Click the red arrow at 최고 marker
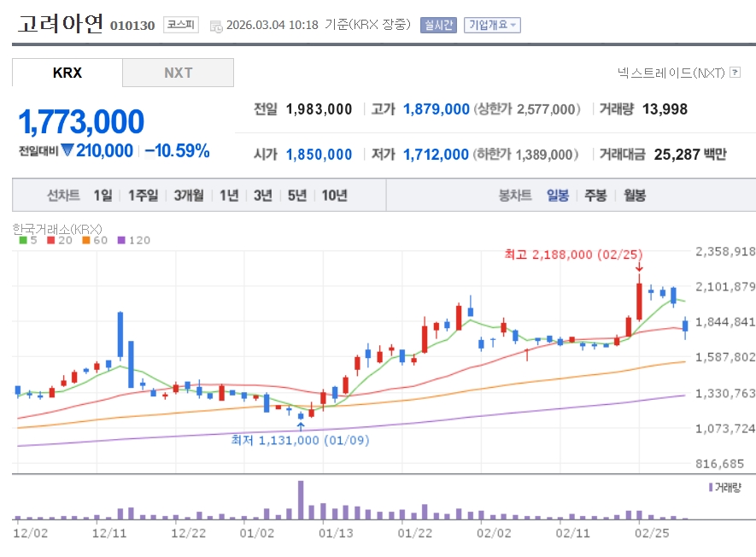This screenshot has height=557, width=756. (638, 267)
